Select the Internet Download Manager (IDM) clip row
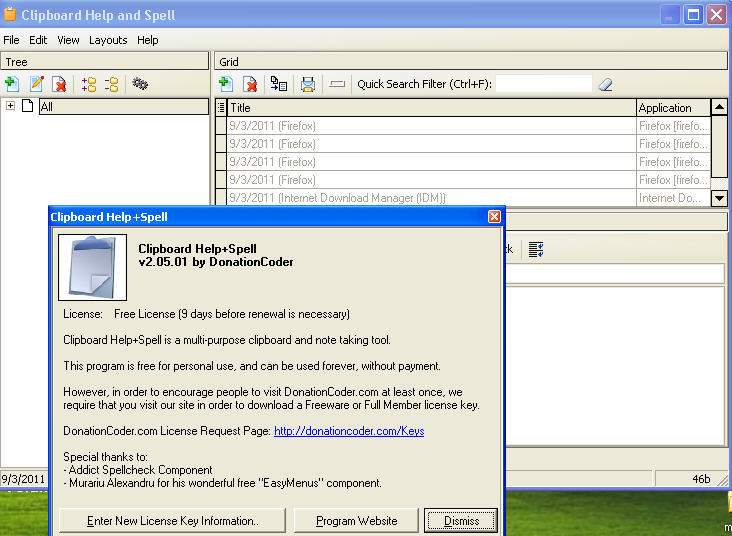 [x=431, y=198]
